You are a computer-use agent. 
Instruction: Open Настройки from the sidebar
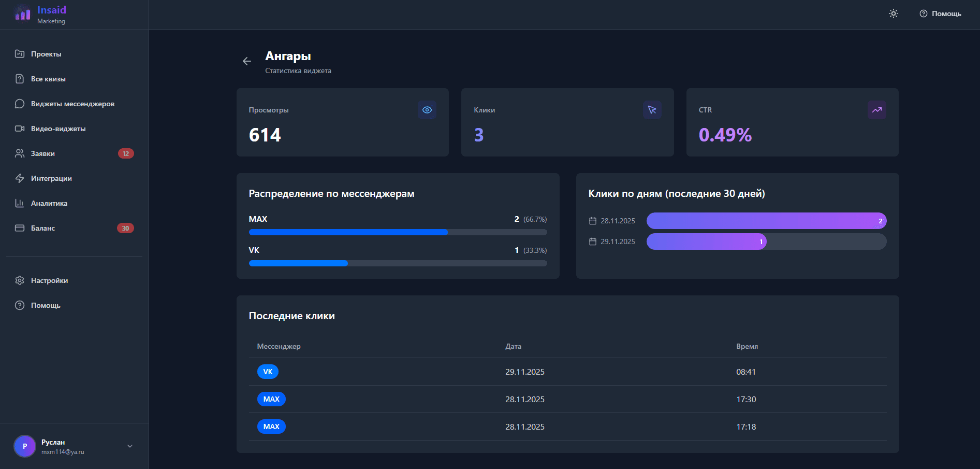[x=49, y=280]
